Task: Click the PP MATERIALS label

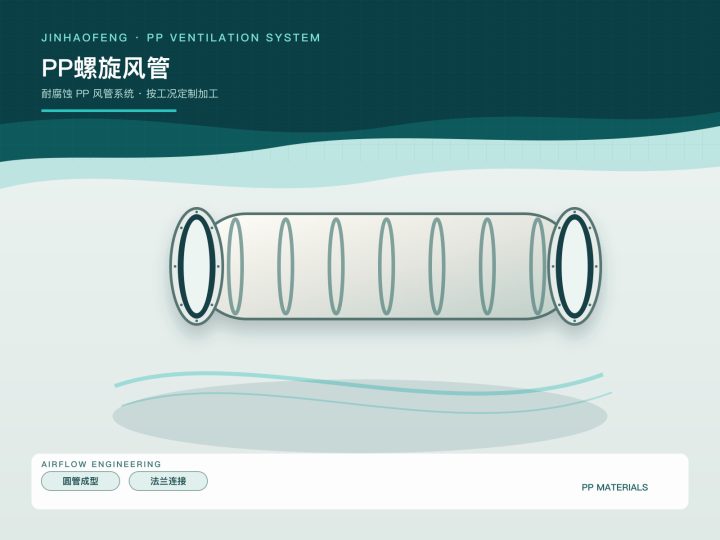Action: (614, 487)
